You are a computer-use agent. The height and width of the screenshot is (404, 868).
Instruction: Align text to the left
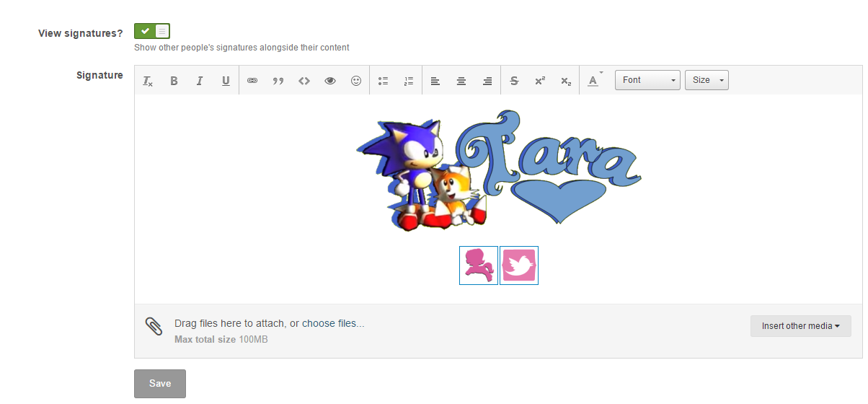pyautogui.click(x=435, y=81)
